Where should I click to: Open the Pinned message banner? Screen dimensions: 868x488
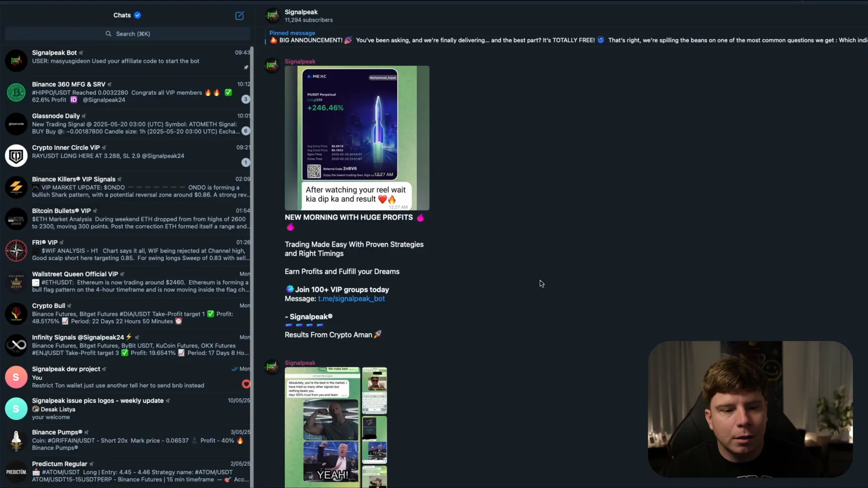[x=566, y=37]
